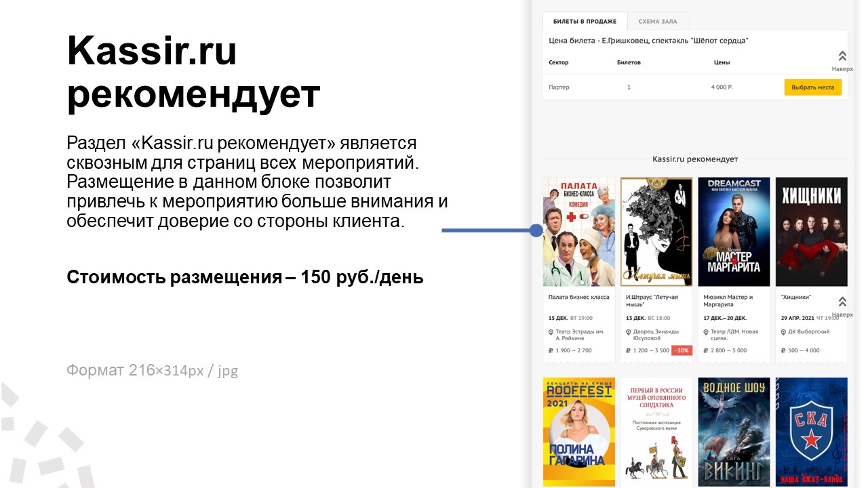Image resolution: width=868 pixels, height=488 pixels.
Task: Click the ruble price icon «1 200 — 3 500»
Action: click(629, 350)
